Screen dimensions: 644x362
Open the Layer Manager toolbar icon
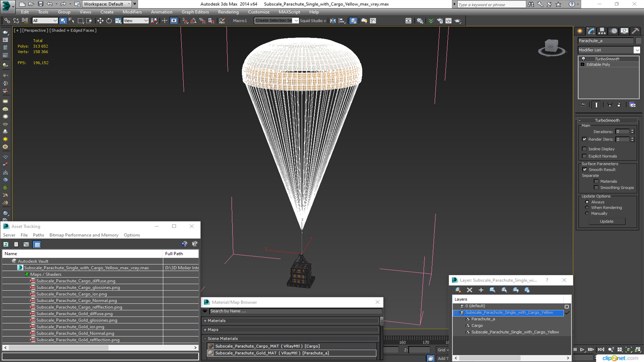353,21
